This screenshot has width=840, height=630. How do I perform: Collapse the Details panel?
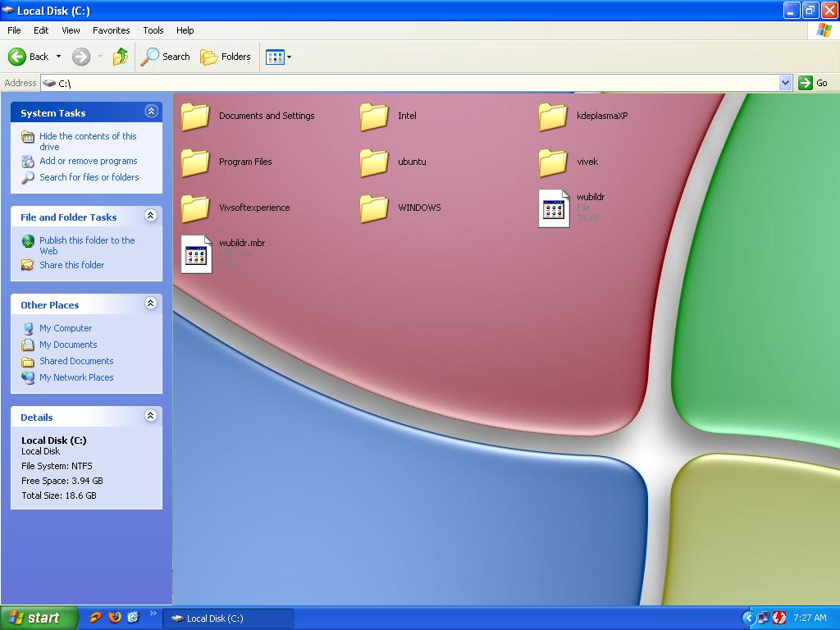click(x=151, y=416)
